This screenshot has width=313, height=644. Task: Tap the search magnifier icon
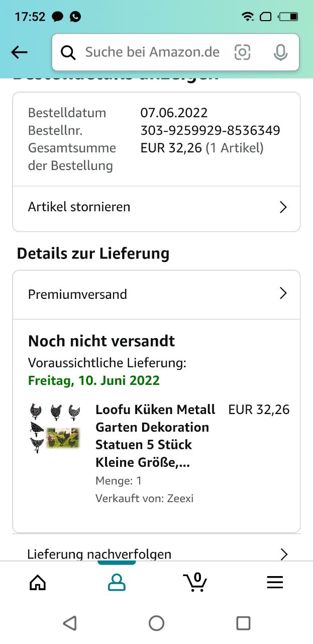pos(68,52)
